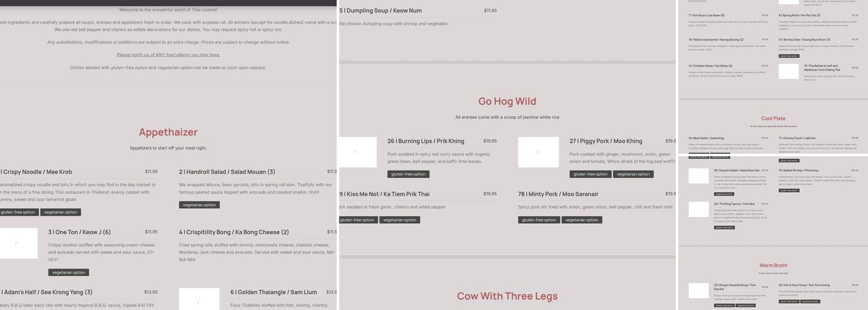Click the Cow With Three Legs heading
The width and height of the screenshot is (868, 310).
point(507,296)
